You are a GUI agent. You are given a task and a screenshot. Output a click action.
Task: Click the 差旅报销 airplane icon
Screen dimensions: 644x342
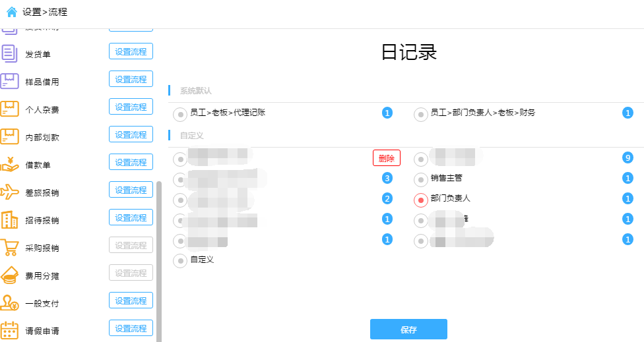9,192
